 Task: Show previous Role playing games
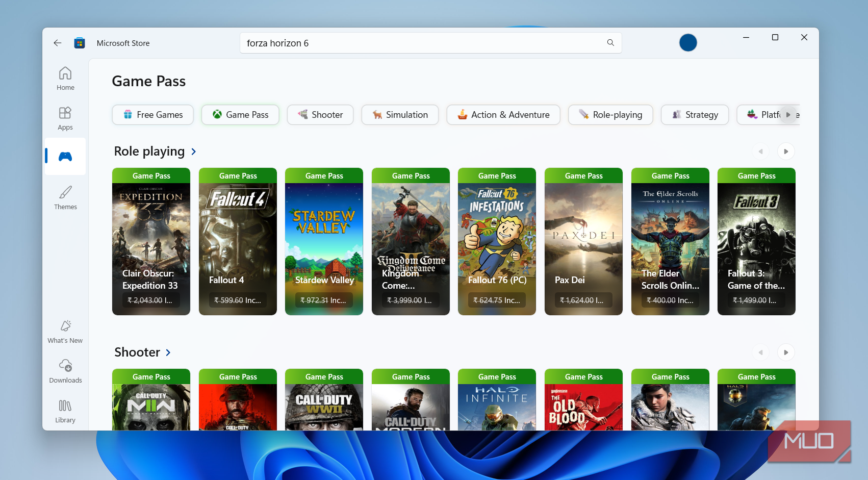tap(760, 151)
